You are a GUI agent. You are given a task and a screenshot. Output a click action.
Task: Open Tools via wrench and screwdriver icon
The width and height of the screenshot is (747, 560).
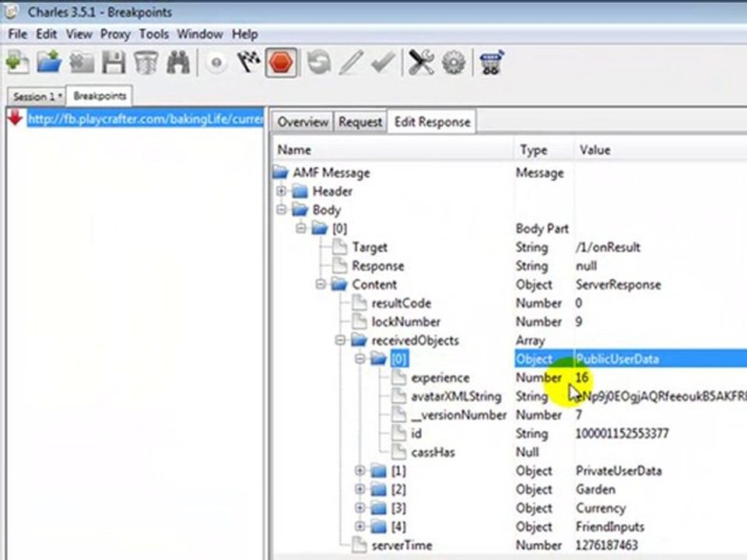tap(422, 62)
